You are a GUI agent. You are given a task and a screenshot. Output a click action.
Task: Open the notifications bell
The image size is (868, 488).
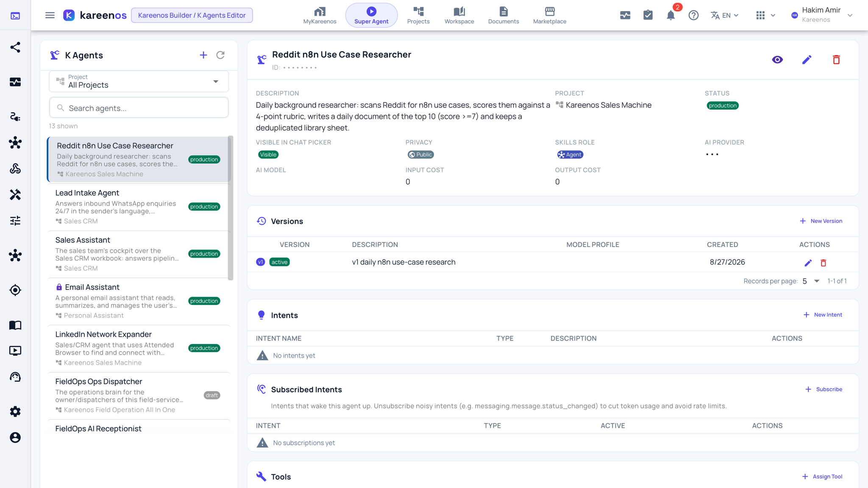670,16
